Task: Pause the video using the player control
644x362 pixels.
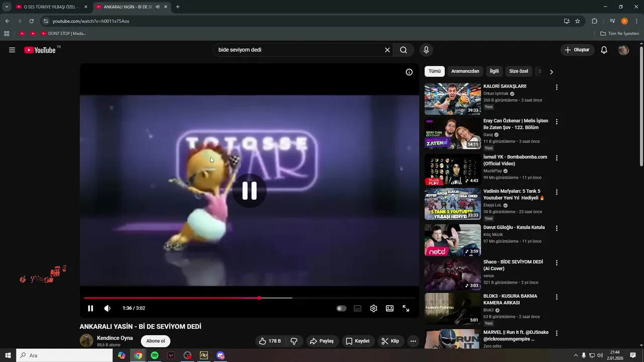Action: tap(91, 308)
